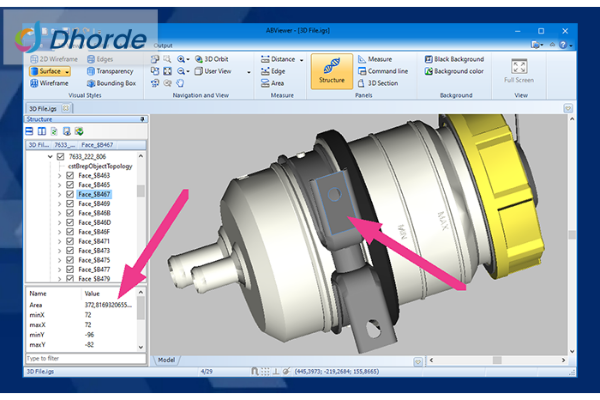
Task: Select the 3D File.igs document tab
Action: click(x=42, y=107)
